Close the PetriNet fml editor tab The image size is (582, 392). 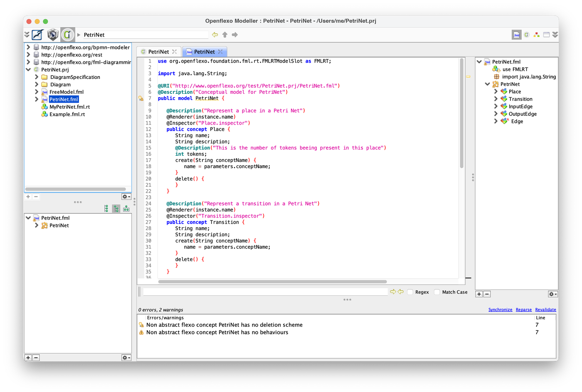tap(220, 52)
